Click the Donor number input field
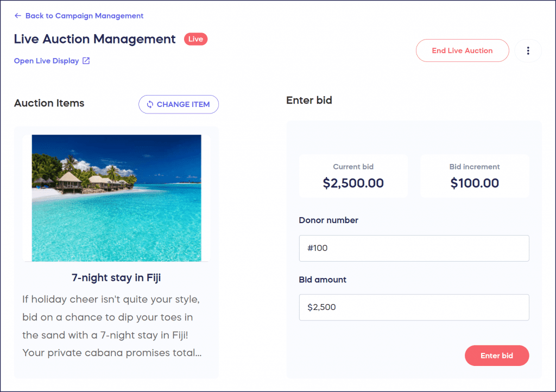This screenshot has height=392, width=556. (x=414, y=248)
